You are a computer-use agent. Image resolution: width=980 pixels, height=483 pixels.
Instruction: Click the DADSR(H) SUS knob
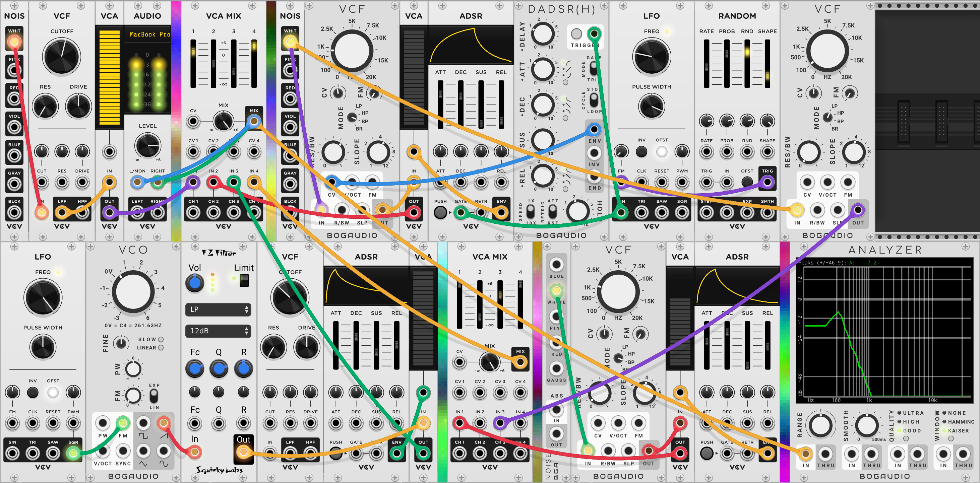tap(543, 140)
